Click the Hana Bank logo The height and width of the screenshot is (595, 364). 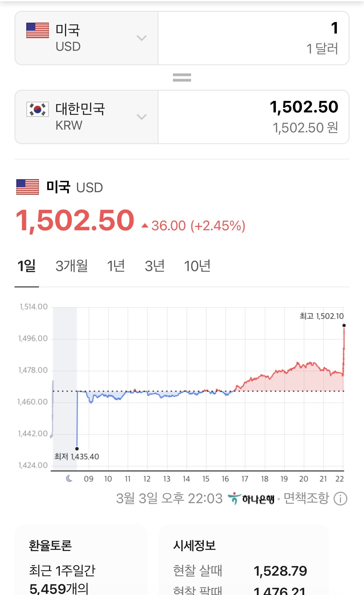pyautogui.click(x=251, y=499)
